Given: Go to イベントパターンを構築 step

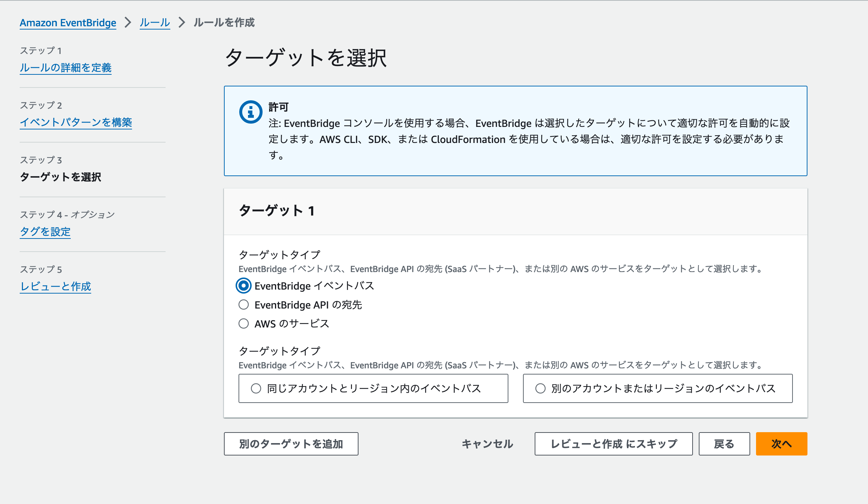Looking at the screenshot, I should (x=76, y=123).
